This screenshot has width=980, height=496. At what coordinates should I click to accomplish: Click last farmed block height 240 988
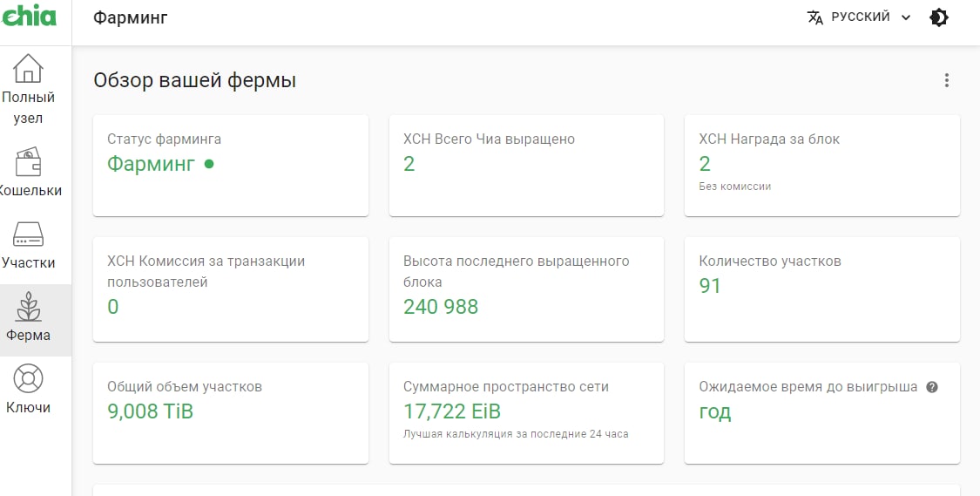click(441, 307)
